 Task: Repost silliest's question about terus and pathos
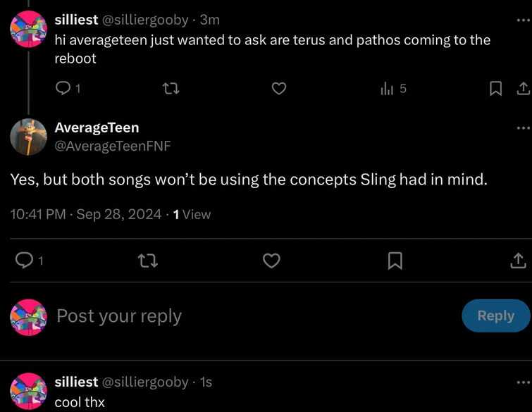click(x=170, y=89)
